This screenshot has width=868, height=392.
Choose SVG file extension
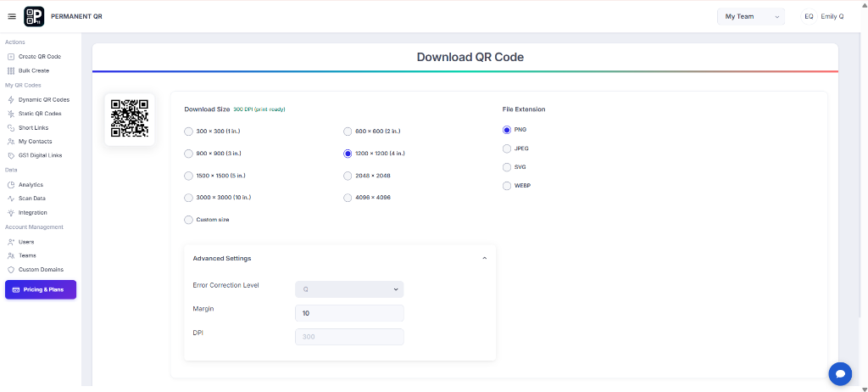coord(507,167)
